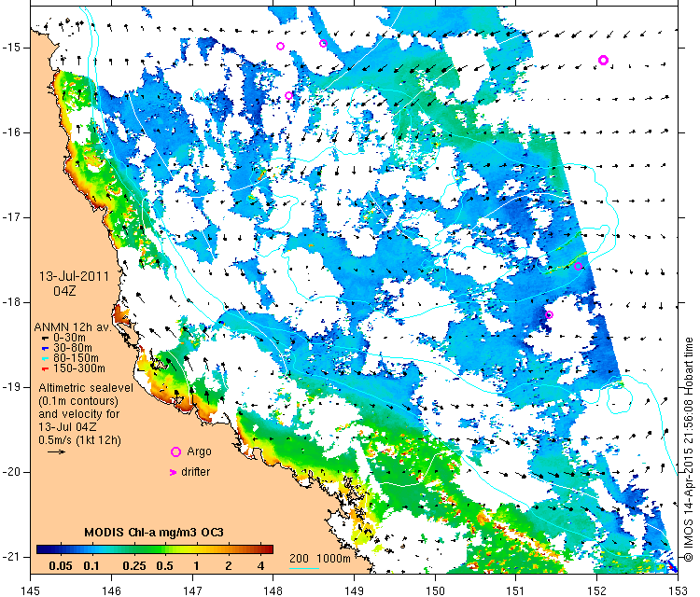Image resolution: width=700 pixels, height=597 pixels.
Task: Click the '0.25' color scale value
Action: (134, 566)
